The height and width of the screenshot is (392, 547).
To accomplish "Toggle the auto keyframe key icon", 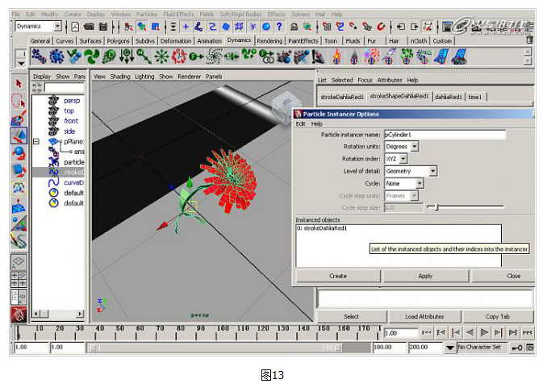I will coord(516,348).
